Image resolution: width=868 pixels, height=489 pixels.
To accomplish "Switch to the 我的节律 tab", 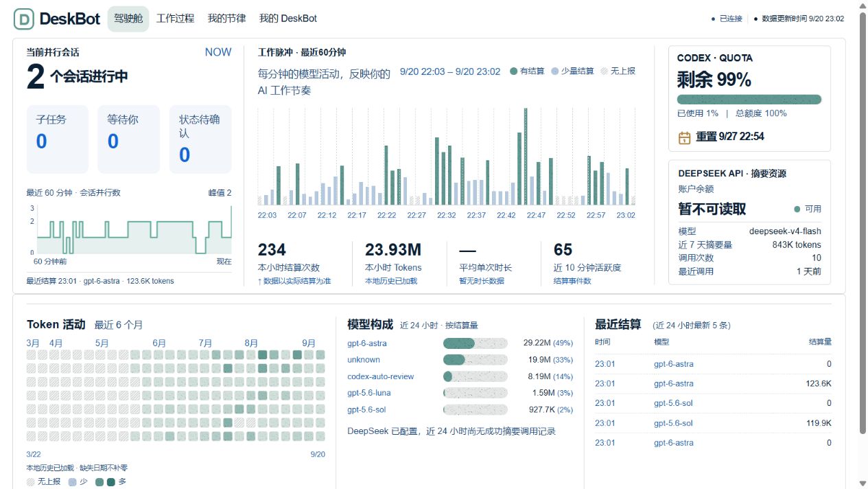I will (x=226, y=19).
